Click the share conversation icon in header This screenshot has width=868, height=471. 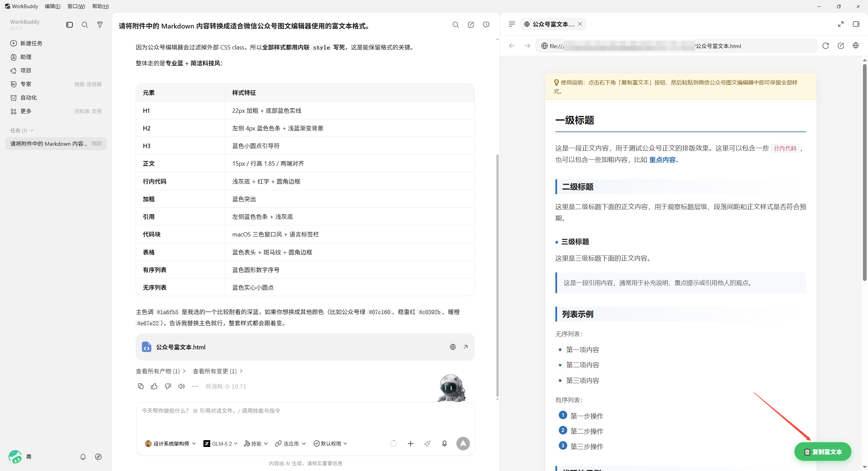click(471, 25)
